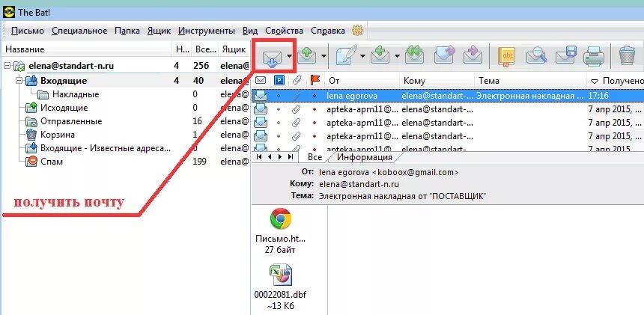Open the Свойства menu
Viewport: 644px width, 315px height.
point(285,31)
